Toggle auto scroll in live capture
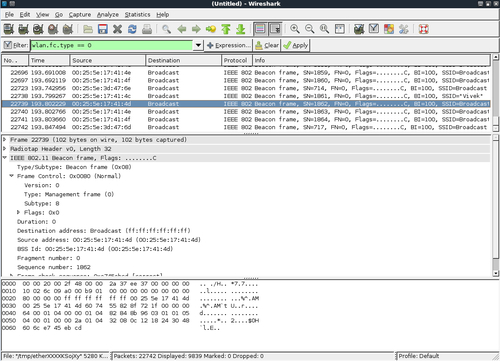This screenshot has height=361, width=500. pyautogui.click(x=275, y=29)
